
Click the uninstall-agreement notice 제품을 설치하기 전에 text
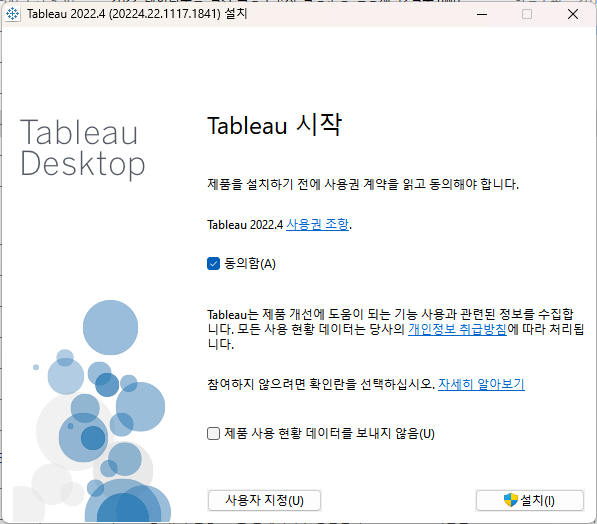363,184
